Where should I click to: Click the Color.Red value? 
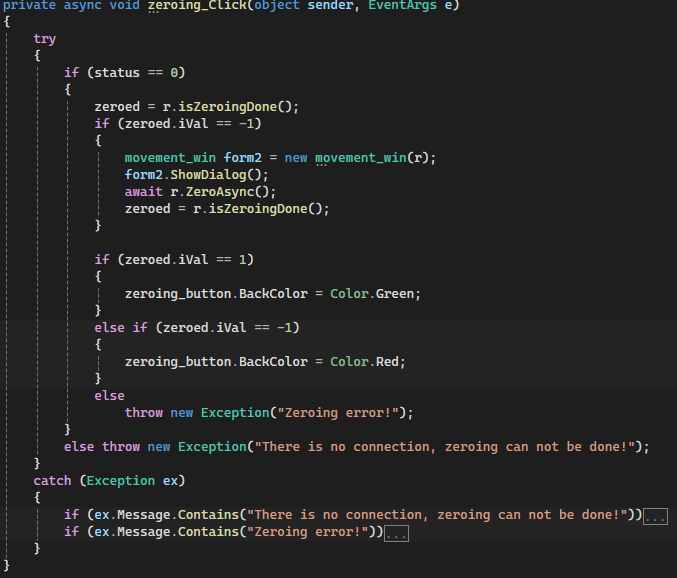coord(364,362)
